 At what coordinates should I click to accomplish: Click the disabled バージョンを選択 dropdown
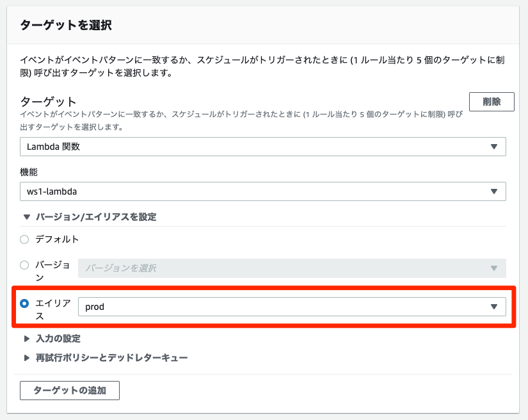292,268
